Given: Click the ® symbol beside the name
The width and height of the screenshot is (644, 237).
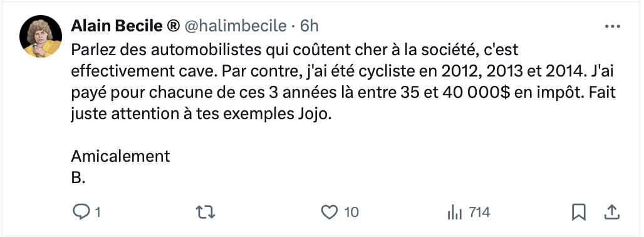Looking at the screenshot, I should (x=174, y=26).
